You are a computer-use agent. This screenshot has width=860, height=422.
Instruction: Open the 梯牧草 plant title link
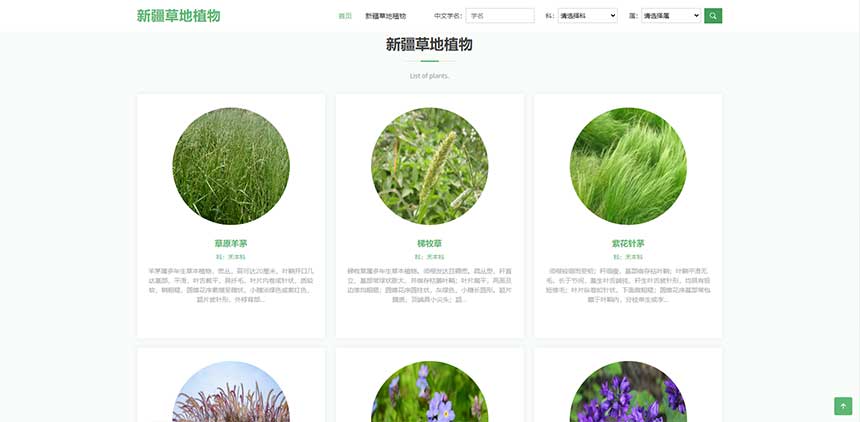pyautogui.click(x=429, y=244)
